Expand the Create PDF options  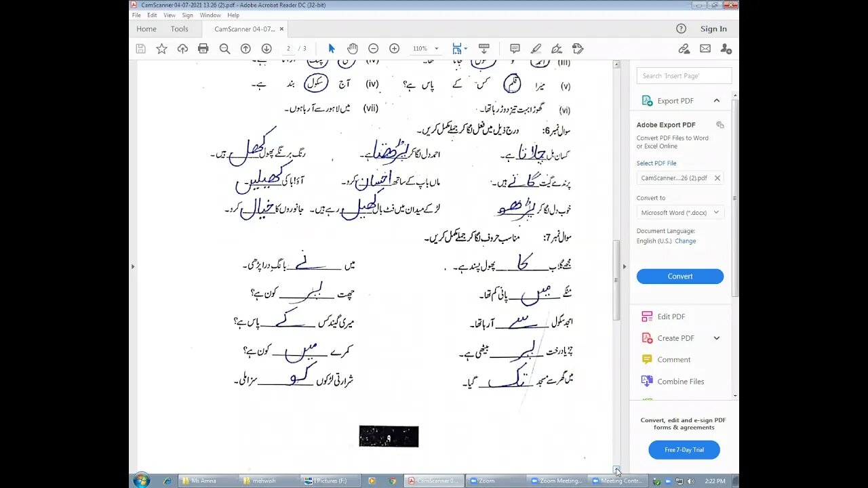tap(716, 338)
